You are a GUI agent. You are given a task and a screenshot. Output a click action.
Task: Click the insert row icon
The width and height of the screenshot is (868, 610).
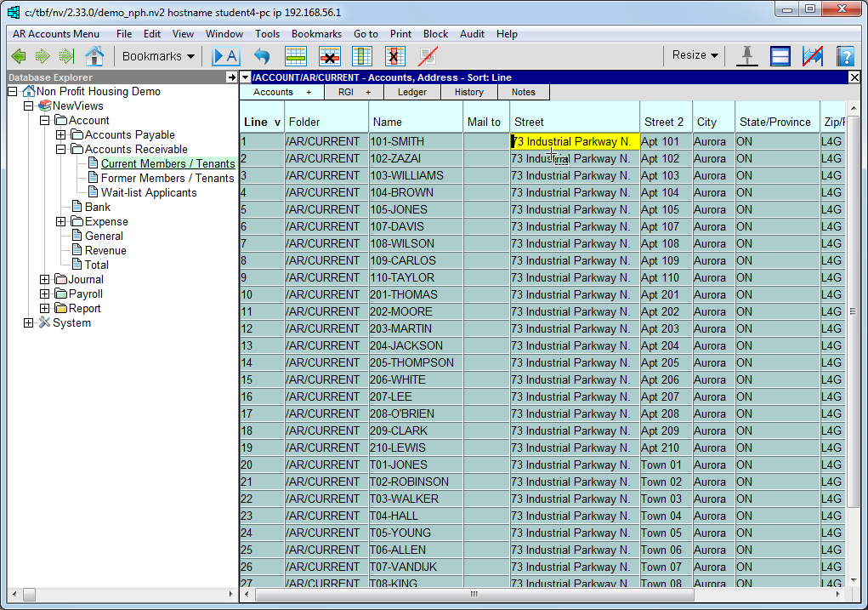click(296, 57)
